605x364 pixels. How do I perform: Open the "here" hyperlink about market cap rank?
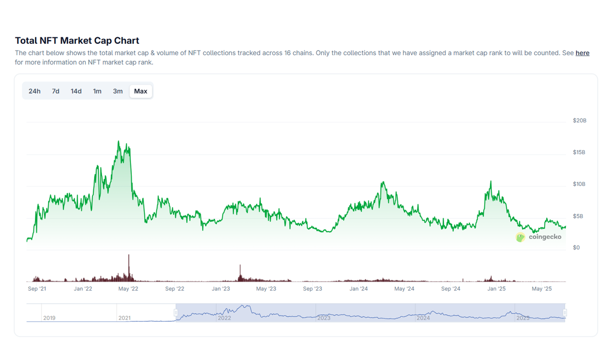(x=582, y=53)
